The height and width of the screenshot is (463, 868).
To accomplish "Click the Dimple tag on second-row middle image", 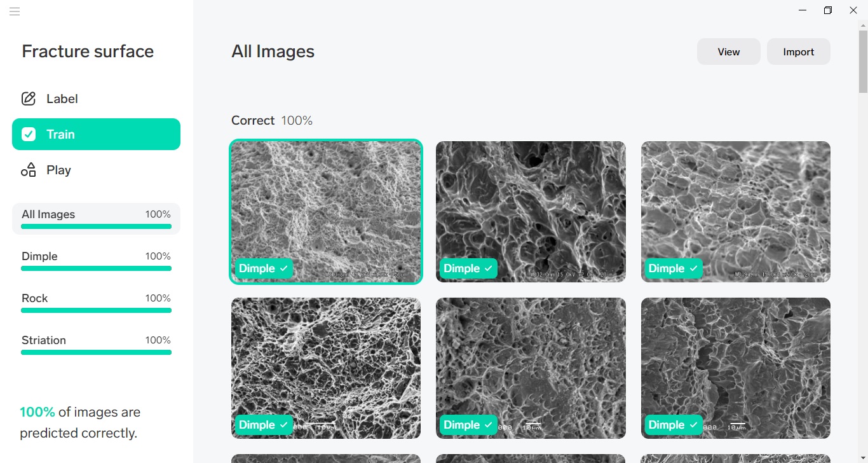I will [468, 425].
